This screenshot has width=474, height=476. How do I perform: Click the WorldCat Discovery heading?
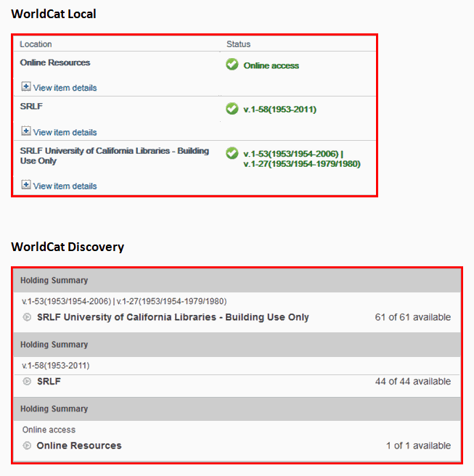pos(68,247)
